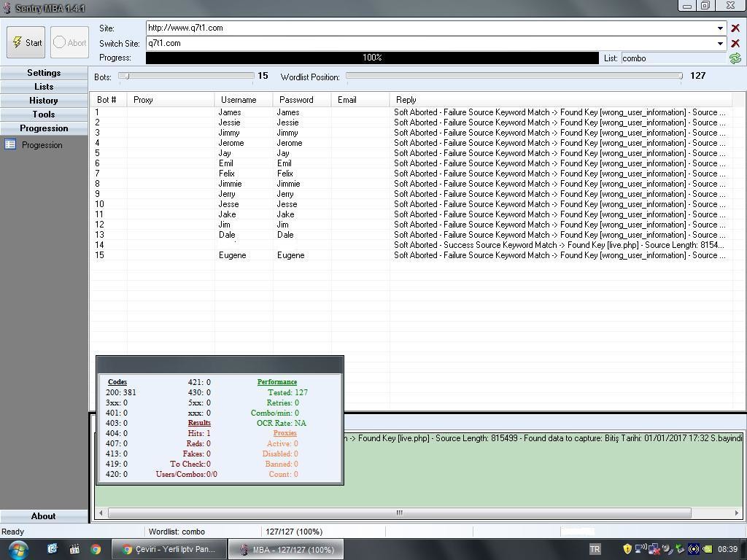Launch Chrome from the quick launch bar
Viewport: 747px width, 560px height.
click(x=96, y=549)
